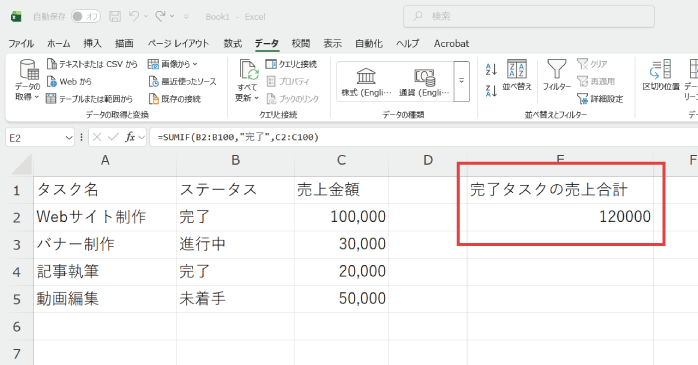Screen dimensions: 698x365
Task: Switch to the ホーム (Home) tab
Action: click(x=59, y=44)
